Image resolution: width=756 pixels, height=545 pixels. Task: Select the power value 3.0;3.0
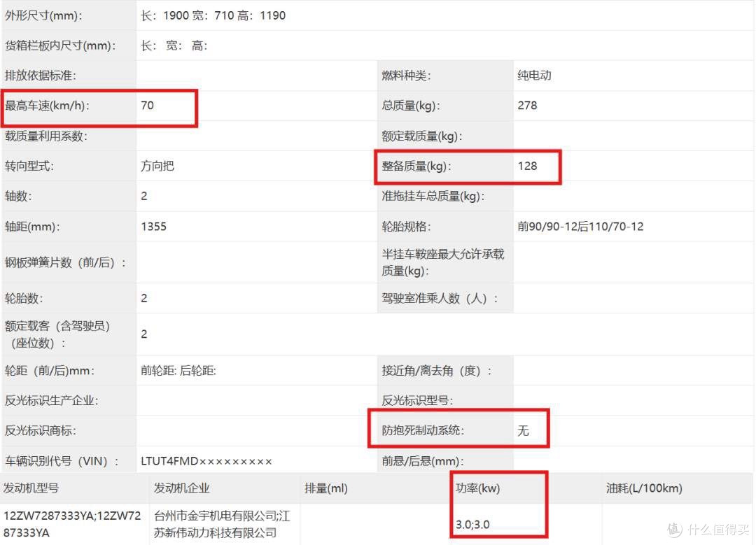click(472, 524)
